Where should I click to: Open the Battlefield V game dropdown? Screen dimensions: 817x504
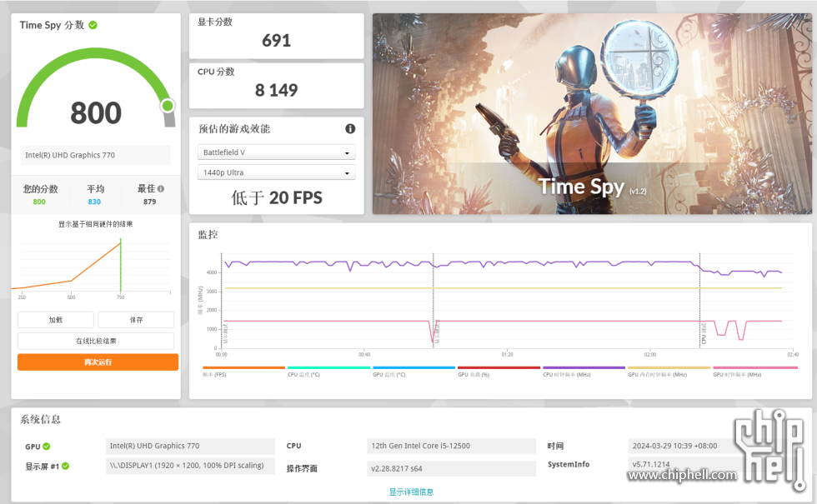coord(276,152)
